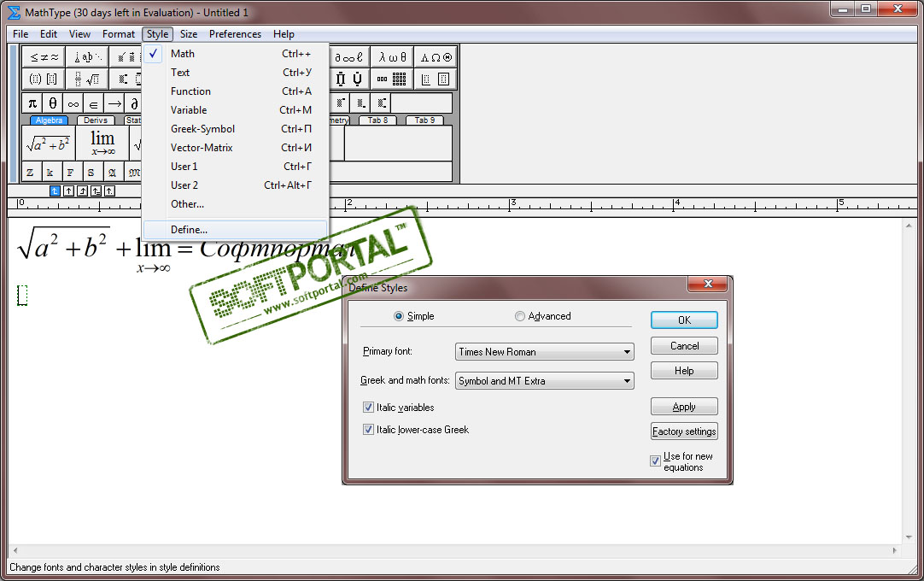Select the Simple radio button
The width and height of the screenshot is (924, 581).
pyautogui.click(x=399, y=316)
